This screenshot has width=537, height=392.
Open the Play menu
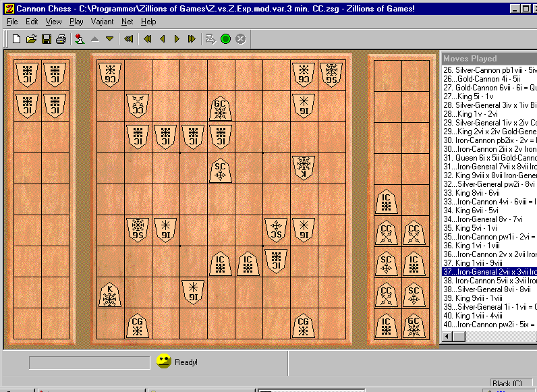click(76, 22)
